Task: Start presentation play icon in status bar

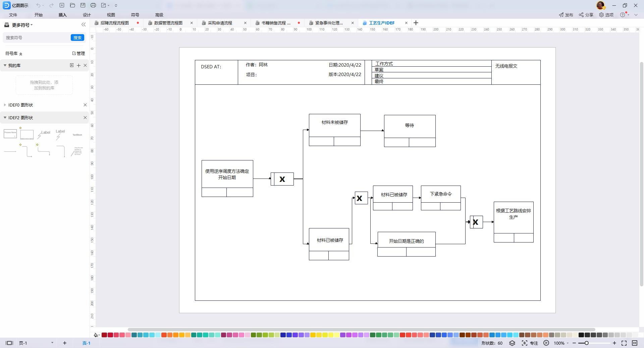Action: [x=546, y=343]
